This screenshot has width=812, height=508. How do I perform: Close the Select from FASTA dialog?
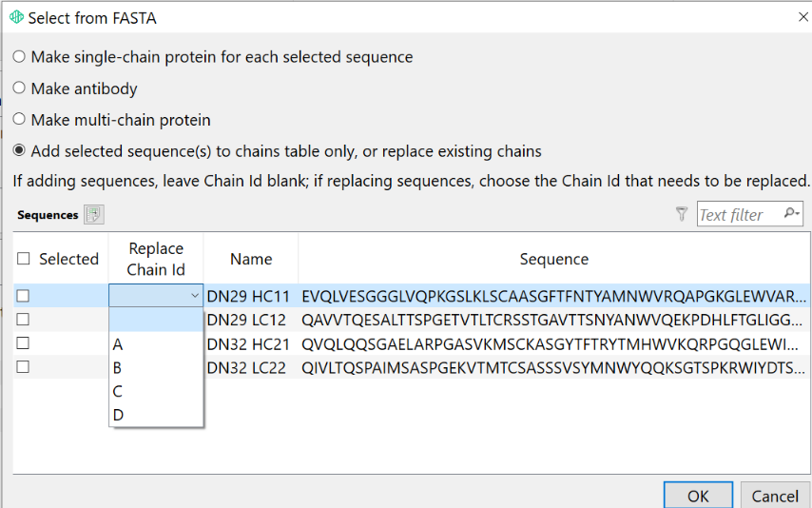[x=802, y=18]
